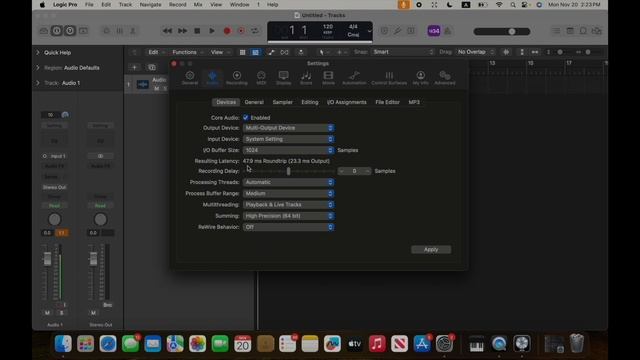
Task: Open the General pane in Settings toolbar
Action: click(x=190, y=78)
